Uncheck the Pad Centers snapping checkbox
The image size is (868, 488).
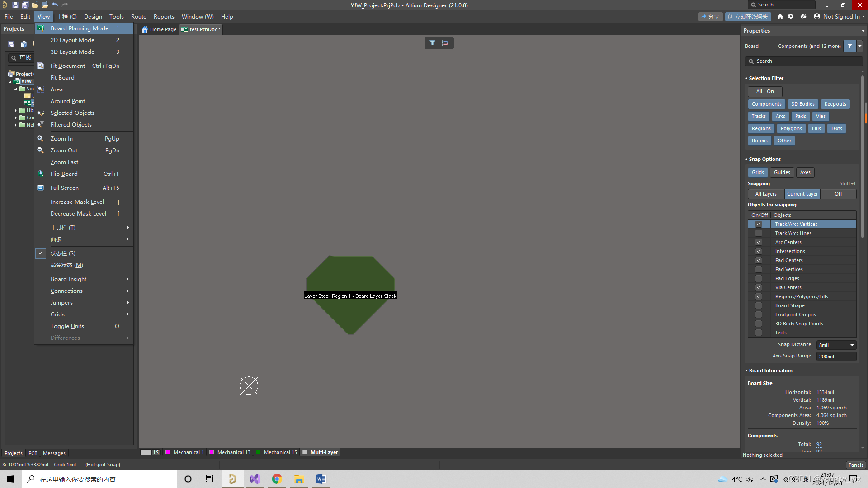point(759,261)
